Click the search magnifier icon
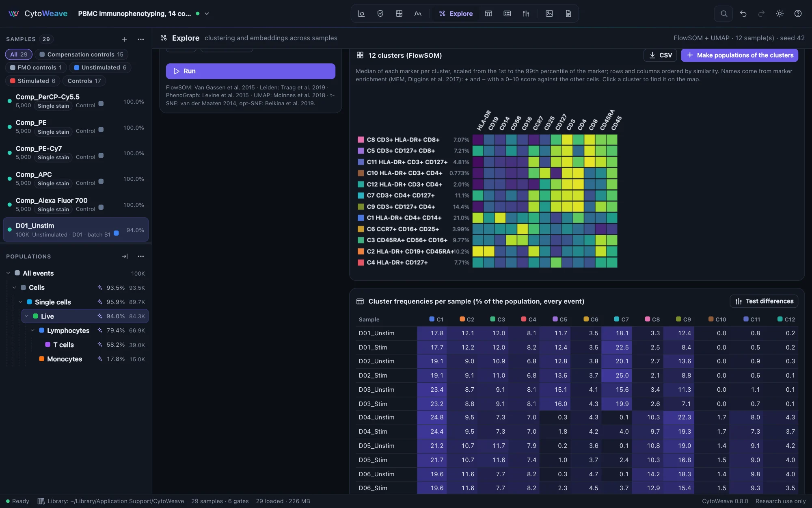This screenshot has height=508, width=812. coord(723,13)
